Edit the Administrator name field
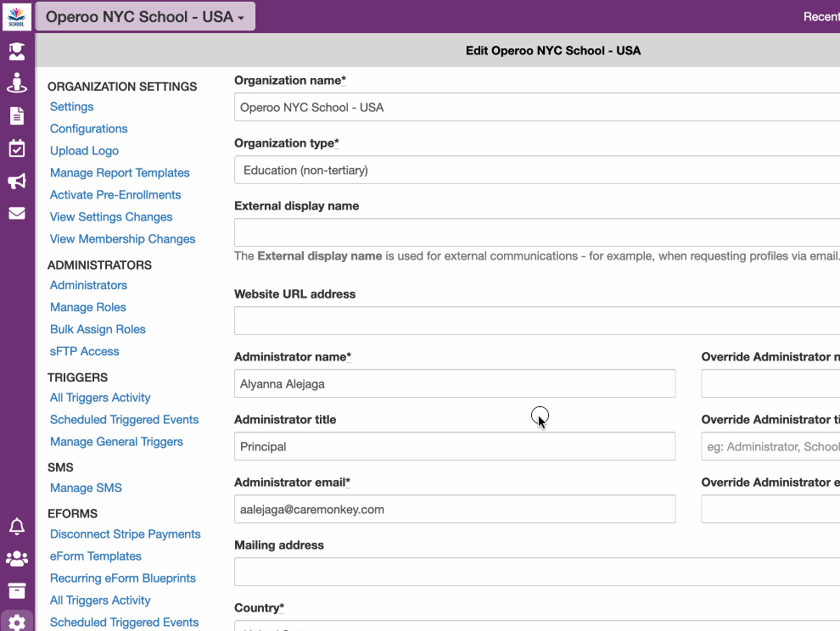840x631 pixels. point(455,383)
